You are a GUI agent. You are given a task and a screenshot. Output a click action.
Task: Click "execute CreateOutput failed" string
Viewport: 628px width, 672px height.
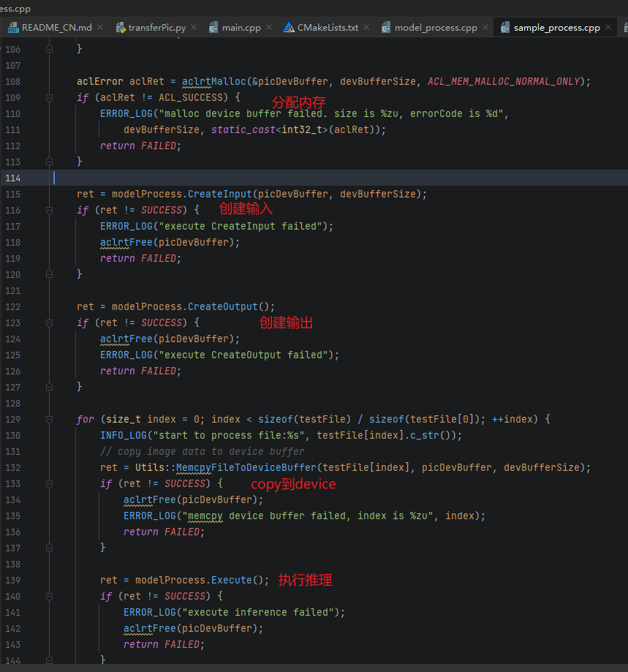tap(243, 355)
